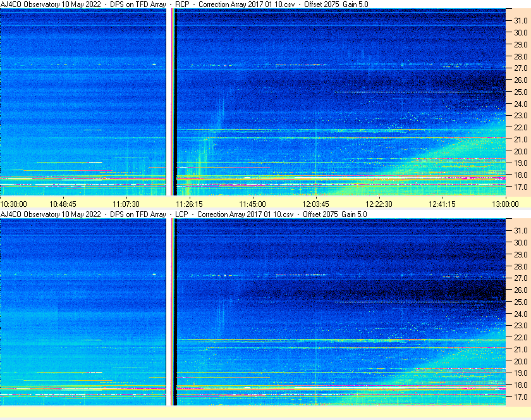The width and height of the screenshot is (531, 420).
Task: Click the 12:03:45 time axis label
Action: [315, 204]
